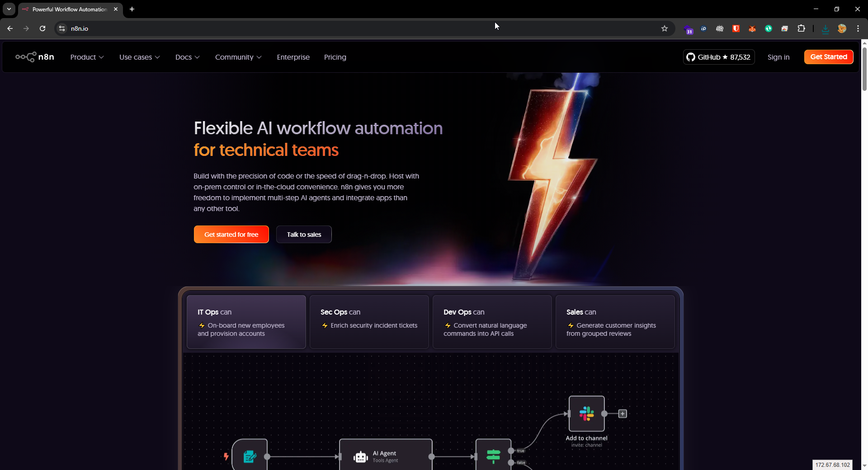Screen dimensions: 868x470
Task: Expand the Community menu
Action: coord(238,57)
